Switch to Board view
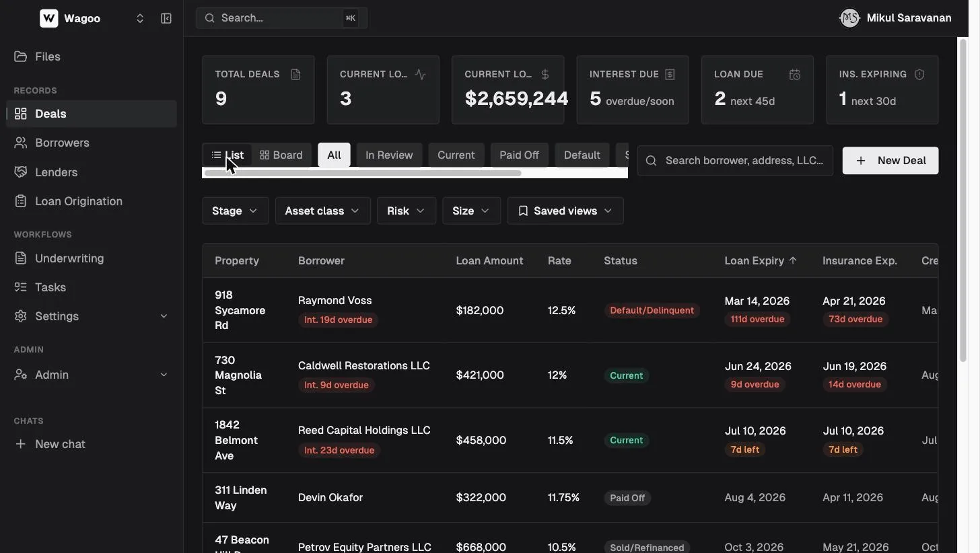 281,155
